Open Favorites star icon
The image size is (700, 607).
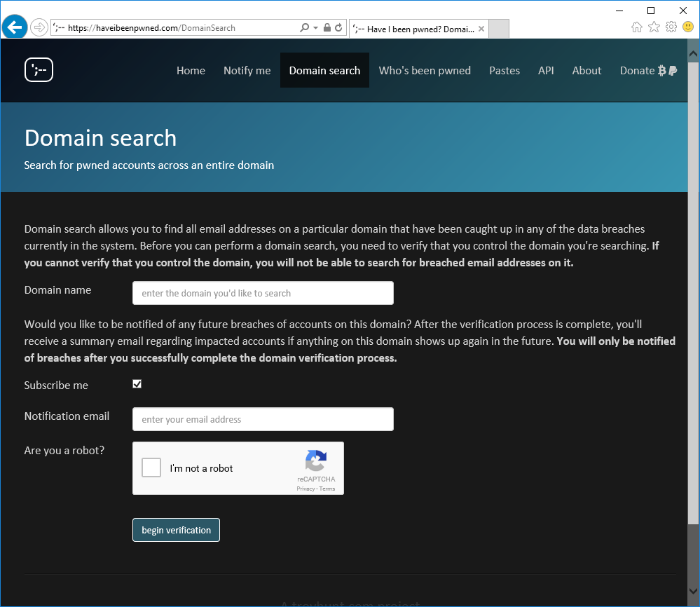[654, 27]
